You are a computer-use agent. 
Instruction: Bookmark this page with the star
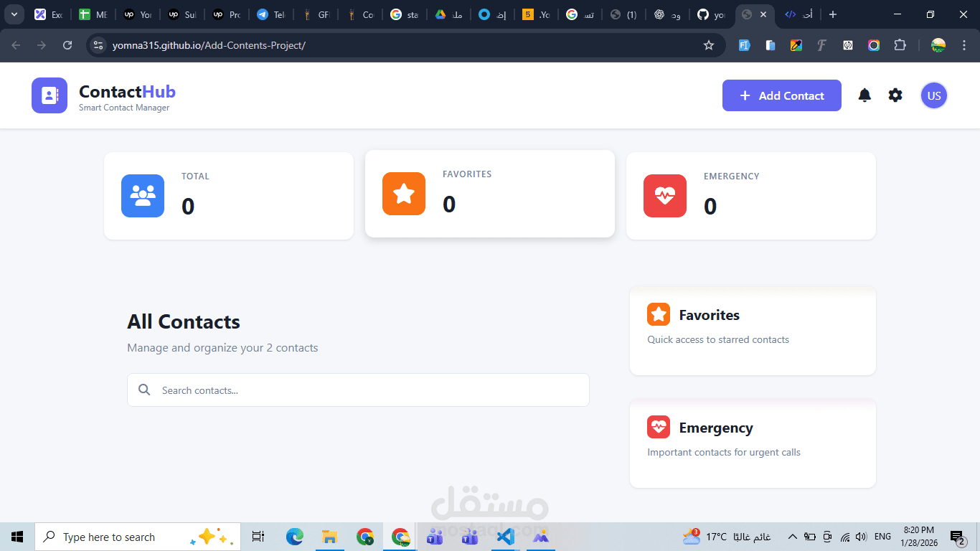pyautogui.click(x=709, y=44)
